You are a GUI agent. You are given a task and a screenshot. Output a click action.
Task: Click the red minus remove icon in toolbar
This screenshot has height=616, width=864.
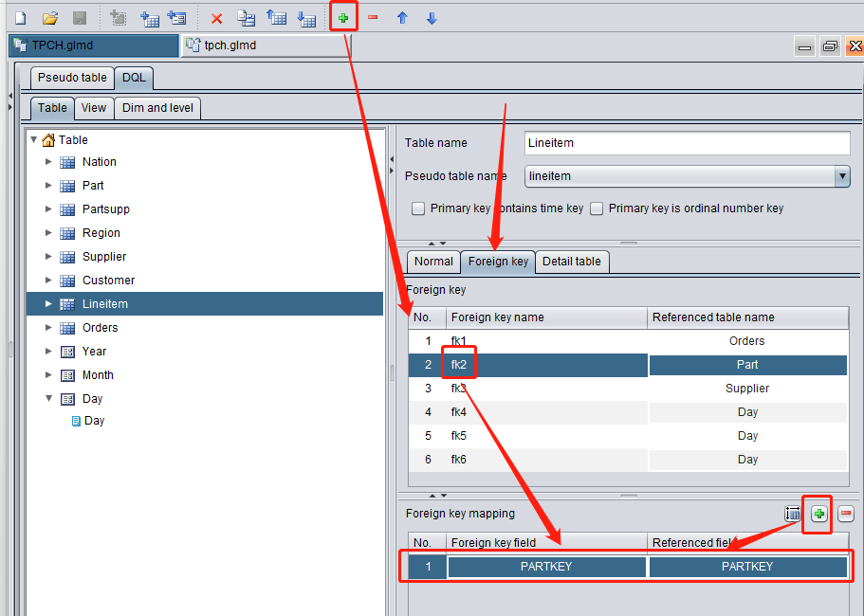point(373,18)
